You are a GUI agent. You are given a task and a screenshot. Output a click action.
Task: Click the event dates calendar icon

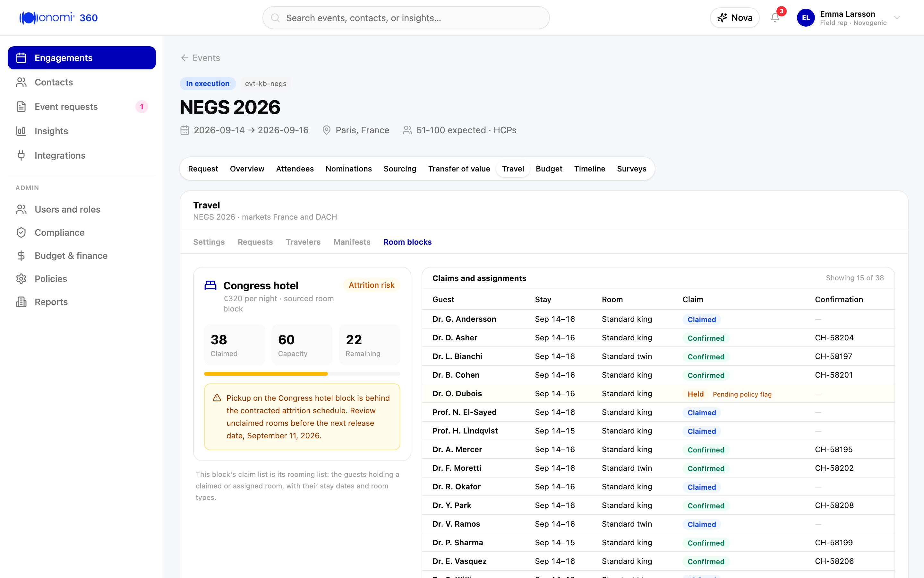185,130
